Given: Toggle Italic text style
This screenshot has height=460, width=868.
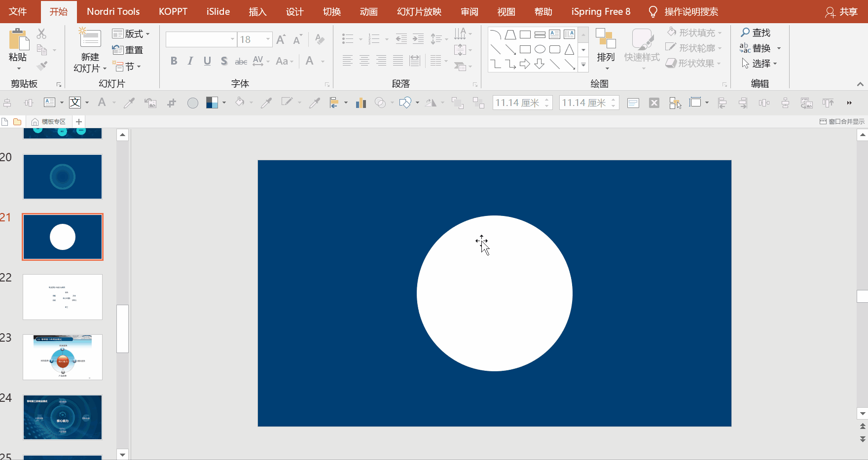Looking at the screenshot, I should (x=190, y=61).
